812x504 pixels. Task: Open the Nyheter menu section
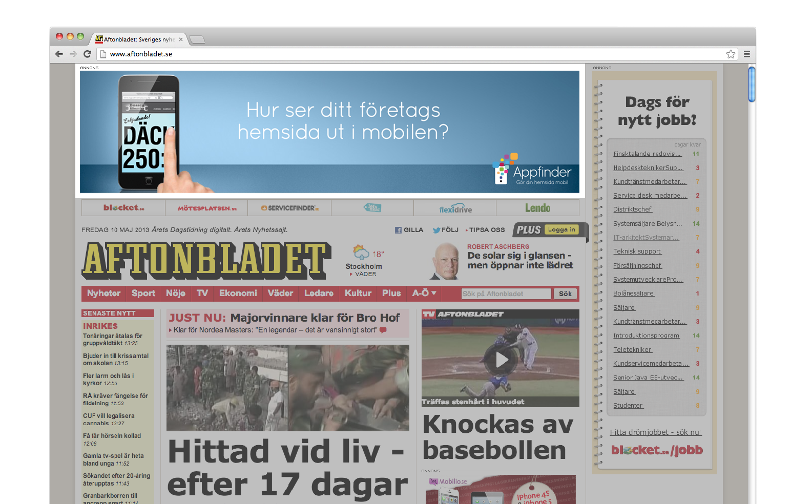[x=103, y=293]
